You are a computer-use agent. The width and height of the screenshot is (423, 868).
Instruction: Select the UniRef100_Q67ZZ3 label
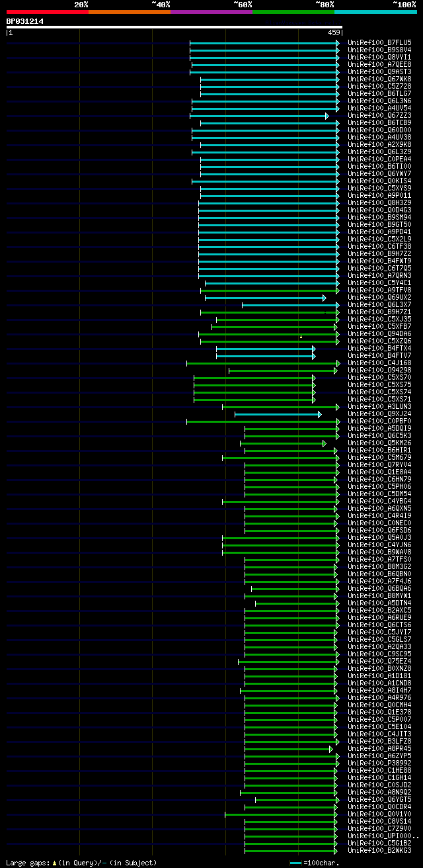379,115
